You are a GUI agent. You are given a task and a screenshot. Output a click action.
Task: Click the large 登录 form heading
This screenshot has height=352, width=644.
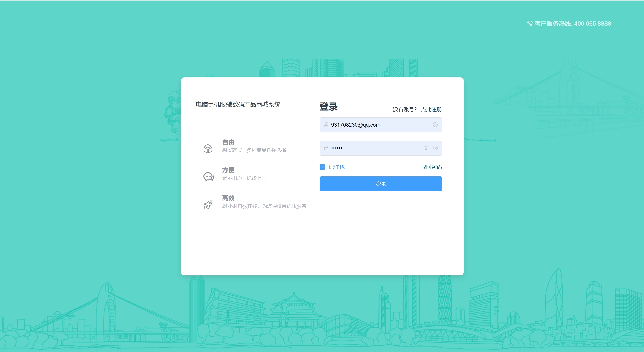328,107
